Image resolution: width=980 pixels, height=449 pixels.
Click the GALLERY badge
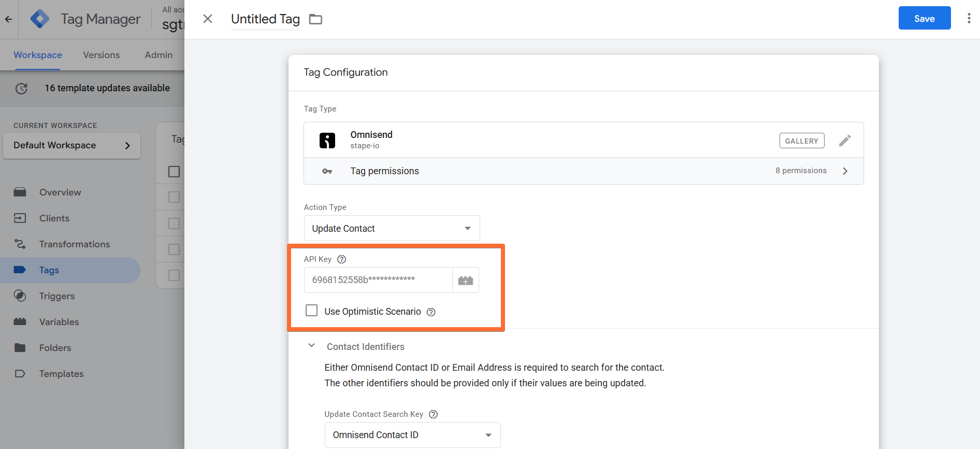(802, 141)
